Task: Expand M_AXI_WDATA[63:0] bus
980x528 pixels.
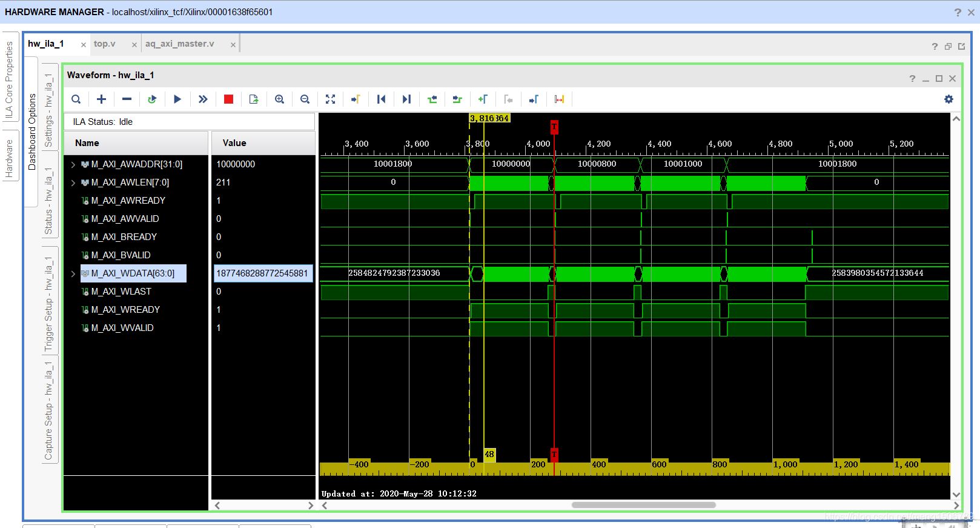Action: pos(73,273)
